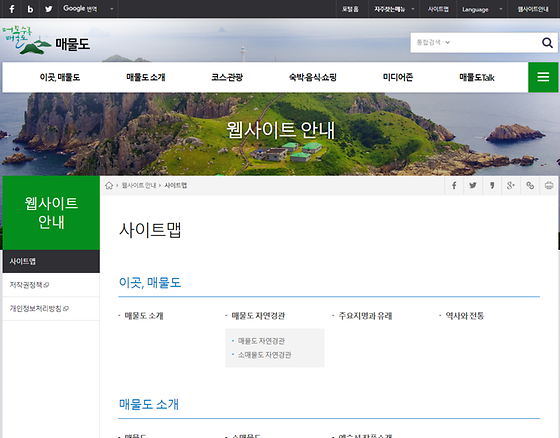
Task: Open 사이트맵 link in top bar
Action: [438, 9]
